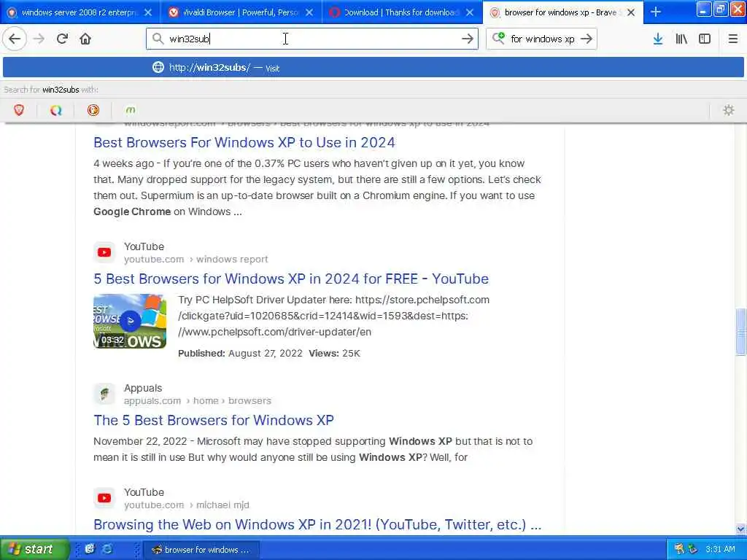
Task: Click the YouTube favicon above 5 Best Browsers
Action: pos(104,252)
